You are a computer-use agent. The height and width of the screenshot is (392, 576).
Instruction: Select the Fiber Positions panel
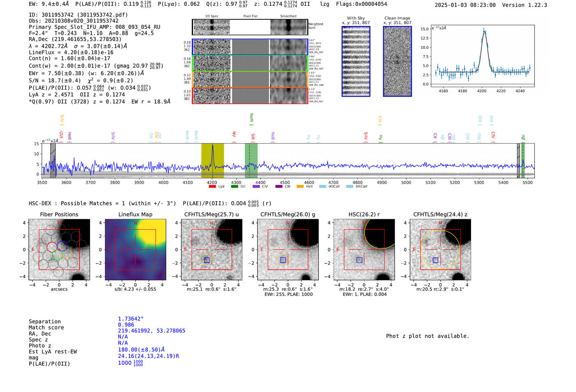pyautogui.click(x=59, y=250)
